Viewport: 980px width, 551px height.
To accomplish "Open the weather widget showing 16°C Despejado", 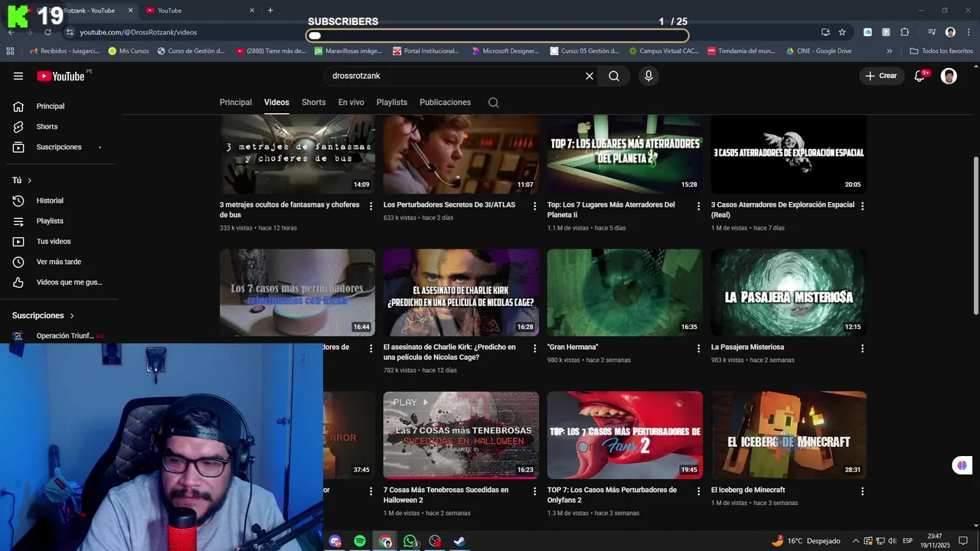I will click(806, 541).
